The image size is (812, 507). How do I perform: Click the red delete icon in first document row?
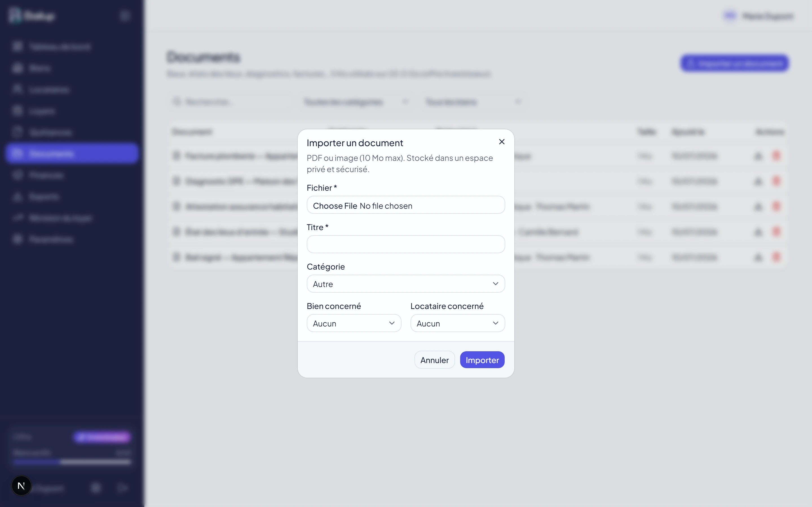click(x=776, y=155)
